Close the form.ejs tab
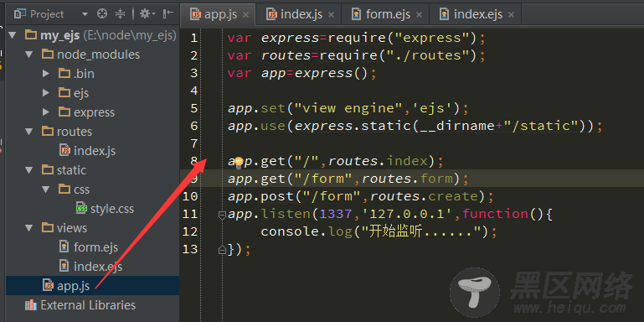644x322 pixels. point(419,15)
